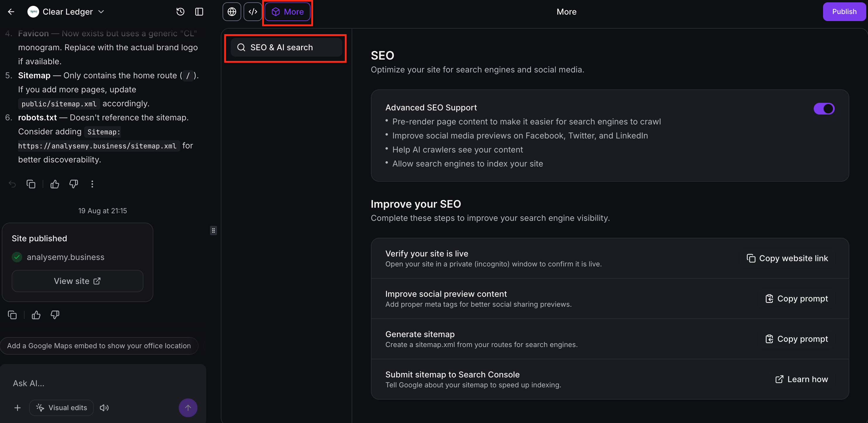Click the undo arrow under the message
This screenshot has width=868, height=423.
[12, 184]
